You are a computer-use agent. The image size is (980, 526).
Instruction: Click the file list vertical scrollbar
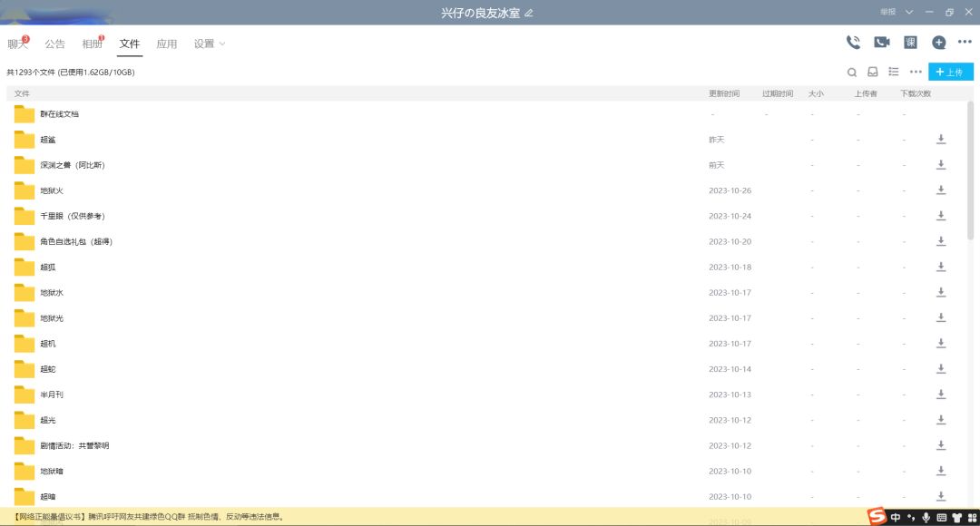point(970,170)
